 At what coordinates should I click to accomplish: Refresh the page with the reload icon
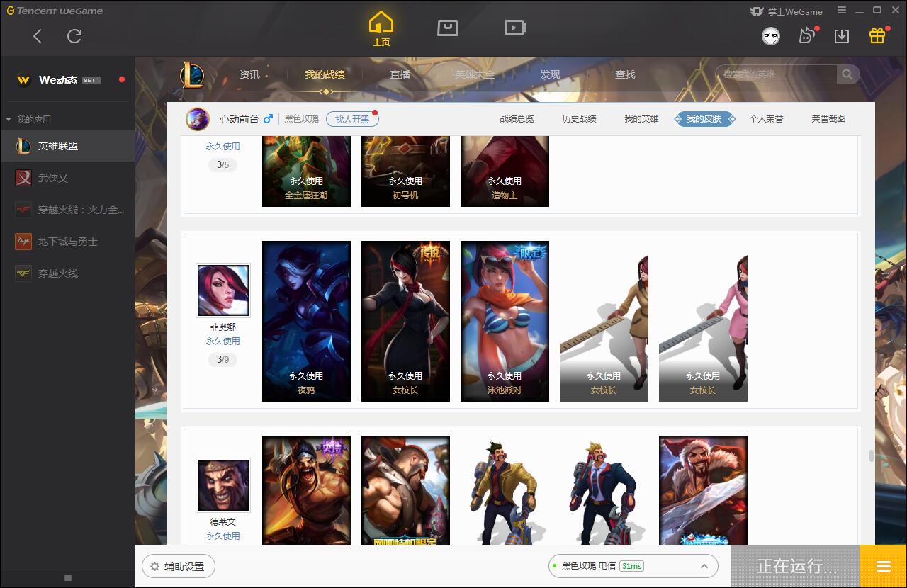[74, 36]
